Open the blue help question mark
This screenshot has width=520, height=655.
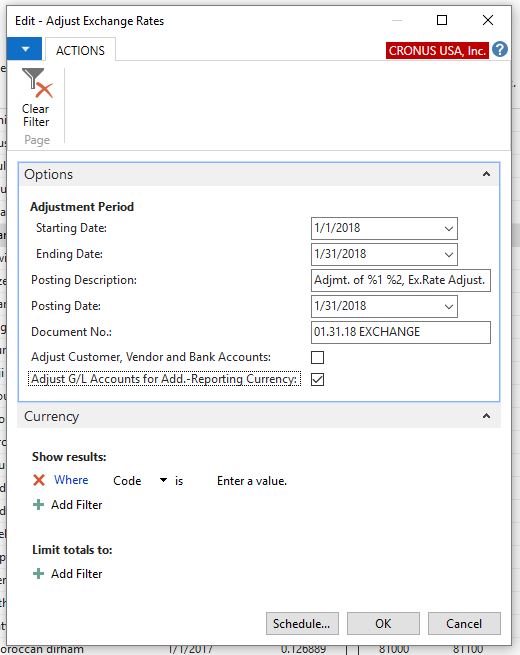[500, 50]
